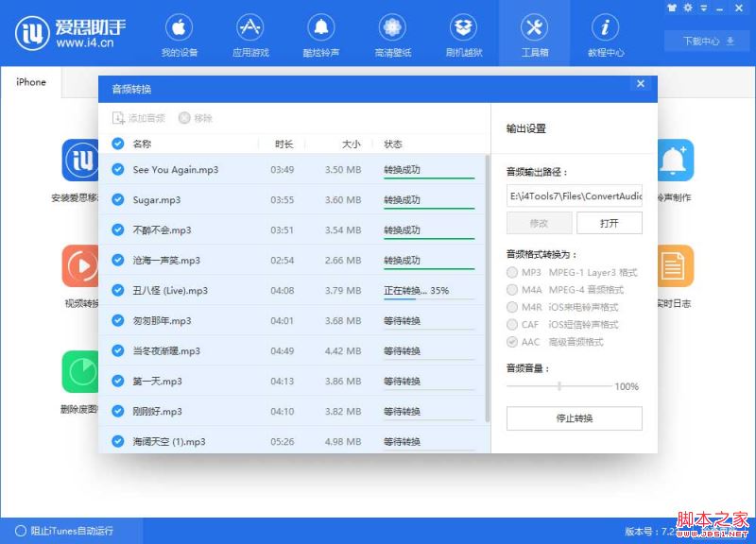Uncheck Sugar.mp3 checkbox

click(118, 199)
